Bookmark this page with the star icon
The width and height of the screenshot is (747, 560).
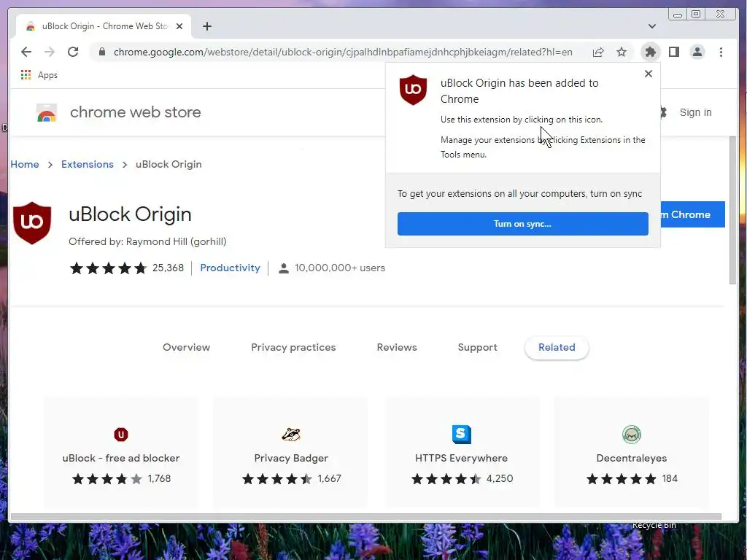622,52
